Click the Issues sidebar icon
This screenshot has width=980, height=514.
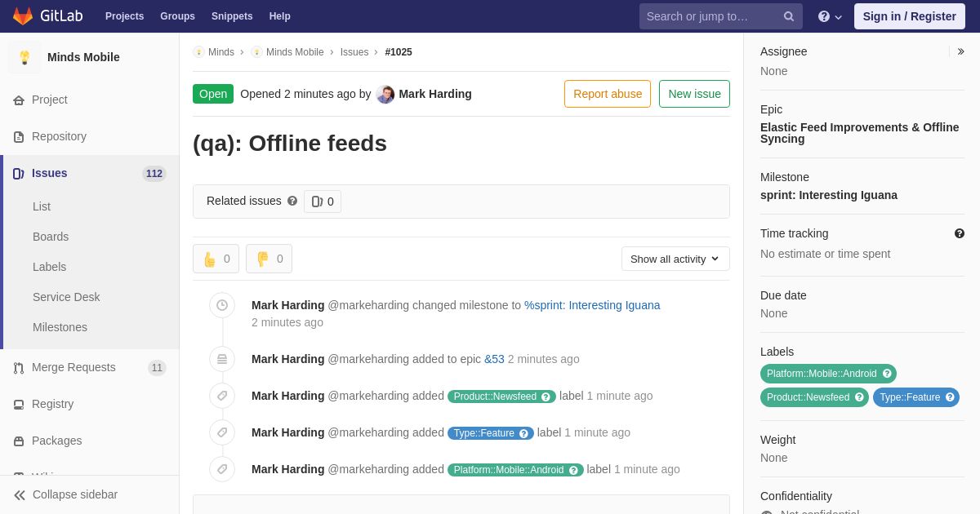19,174
